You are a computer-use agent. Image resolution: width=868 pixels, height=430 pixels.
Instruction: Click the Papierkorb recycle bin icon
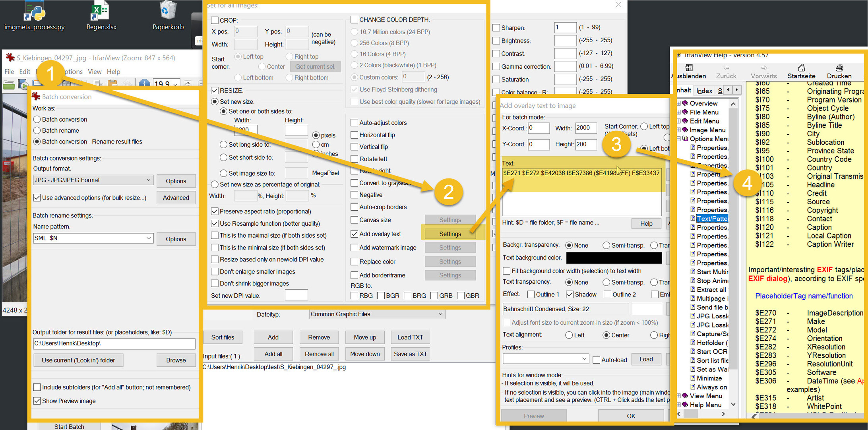168,12
